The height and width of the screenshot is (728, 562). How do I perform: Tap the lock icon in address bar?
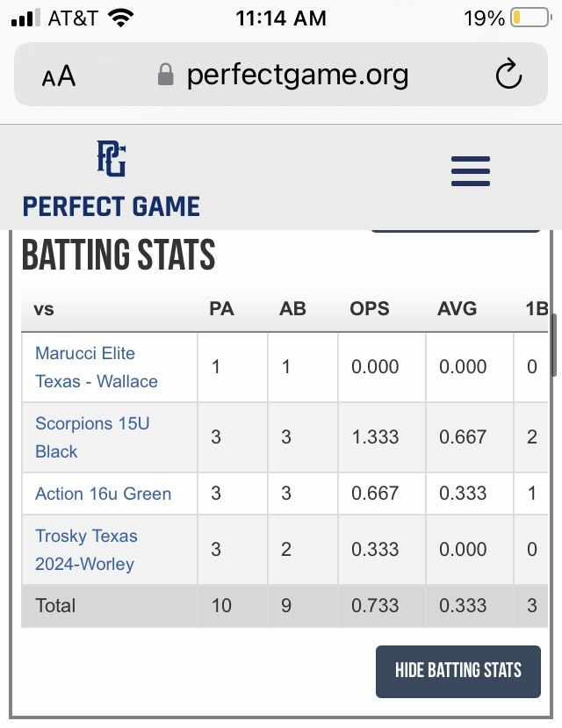166,75
